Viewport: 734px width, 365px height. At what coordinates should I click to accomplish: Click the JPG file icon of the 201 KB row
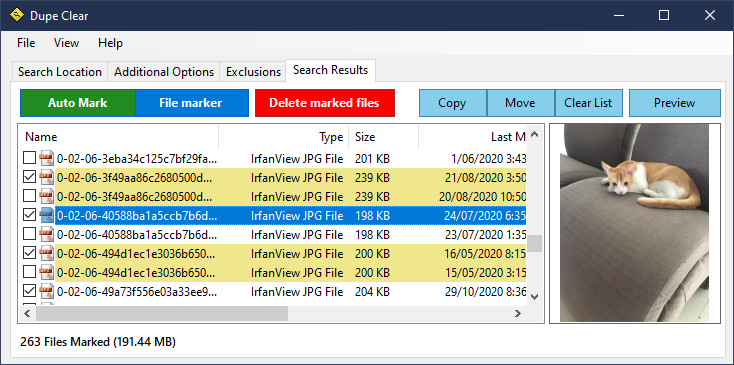click(47, 159)
